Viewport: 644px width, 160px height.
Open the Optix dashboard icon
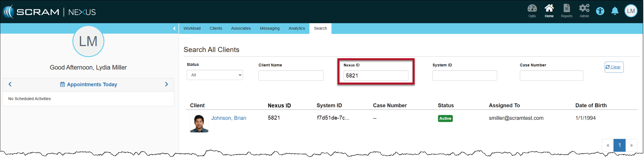pyautogui.click(x=532, y=10)
